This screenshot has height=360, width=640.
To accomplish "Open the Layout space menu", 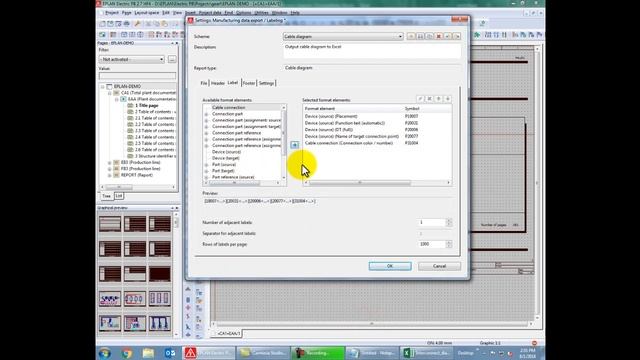I will coord(147,13).
